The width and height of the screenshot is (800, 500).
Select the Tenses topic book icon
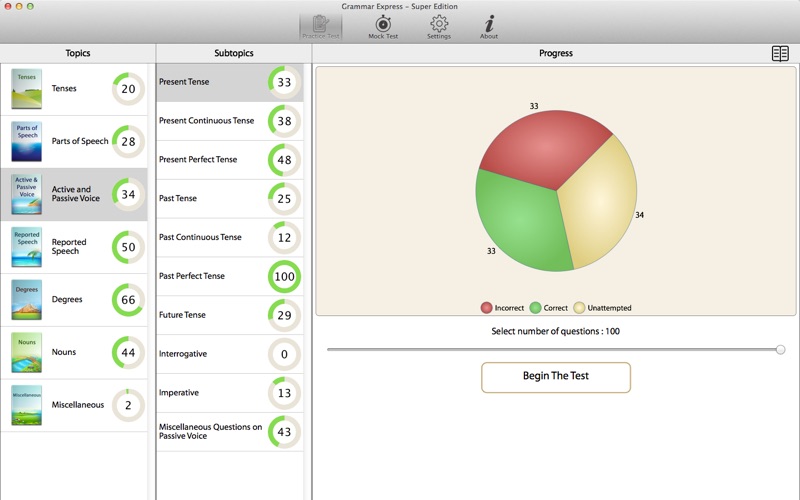coord(26,89)
